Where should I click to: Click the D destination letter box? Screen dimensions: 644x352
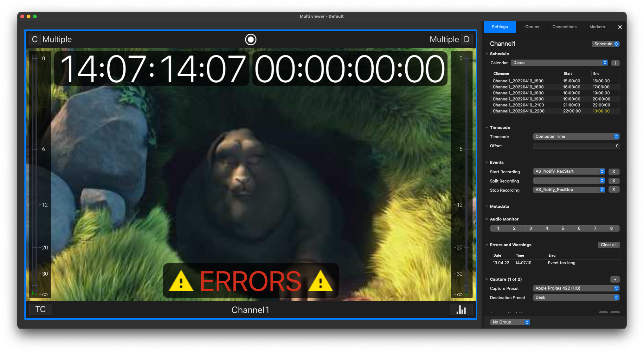[467, 39]
